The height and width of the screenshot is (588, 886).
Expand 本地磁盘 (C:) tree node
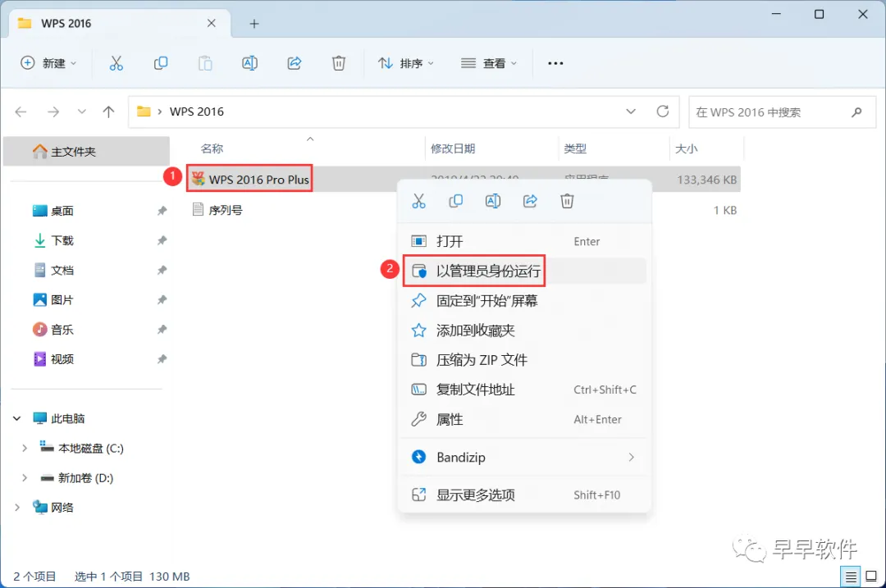(x=25, y=448)
